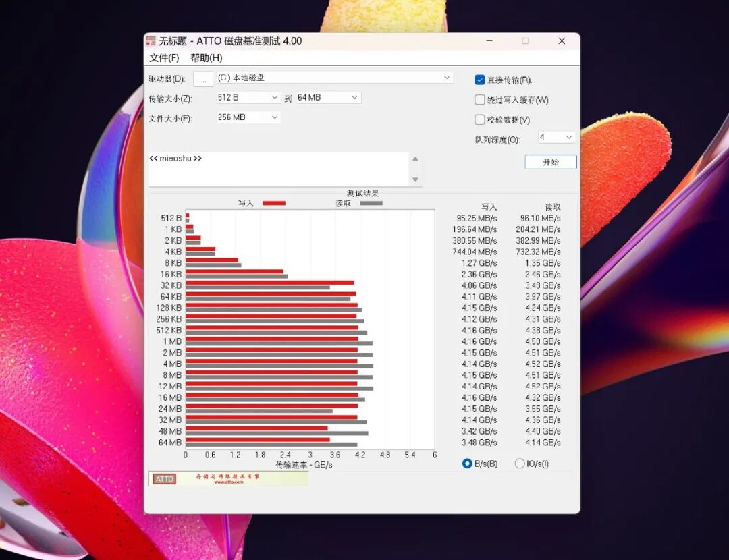Click the 196.64 MB/s write value
729x560 pixels.
pyautogui.click(x=475, y=229)
